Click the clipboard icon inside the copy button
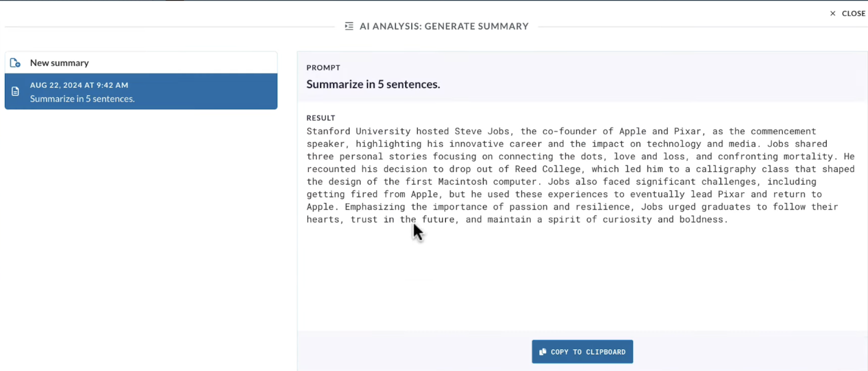This screenshot has height=371, width=868. [x=542, y=351]
